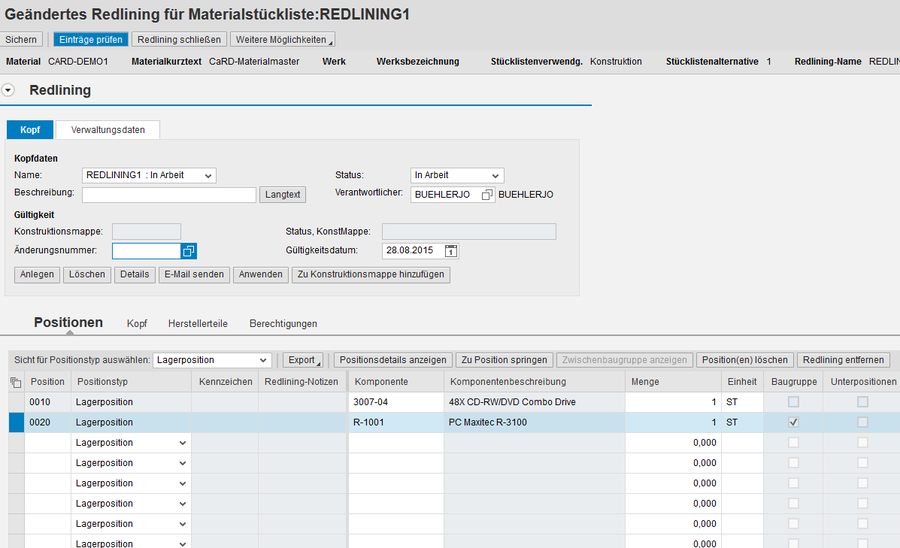Screen dimensions: 900x548
Task: Click the Langtext button
Action: (282, 195)
